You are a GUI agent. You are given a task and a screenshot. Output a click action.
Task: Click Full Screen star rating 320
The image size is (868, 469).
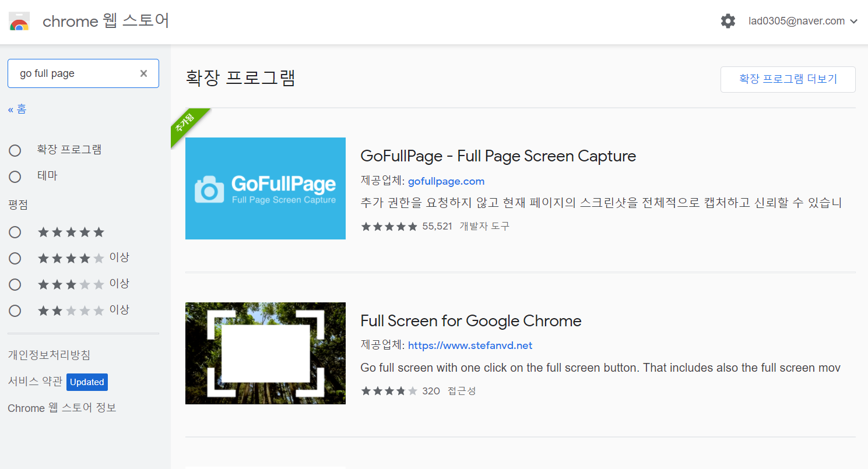(x=400, y=391)
